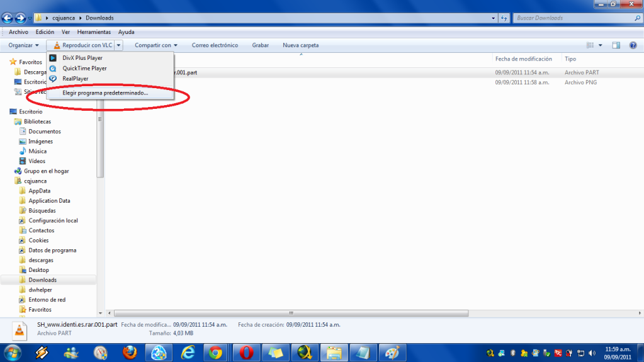Open the descargas folder in the tree

tap(36, 259)
